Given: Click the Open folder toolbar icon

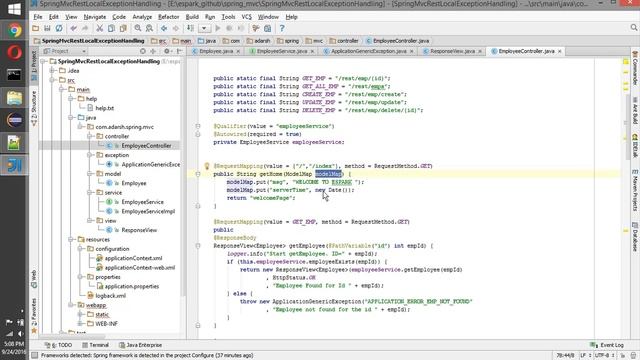Looking at the screenshot, I should [36, 28].
